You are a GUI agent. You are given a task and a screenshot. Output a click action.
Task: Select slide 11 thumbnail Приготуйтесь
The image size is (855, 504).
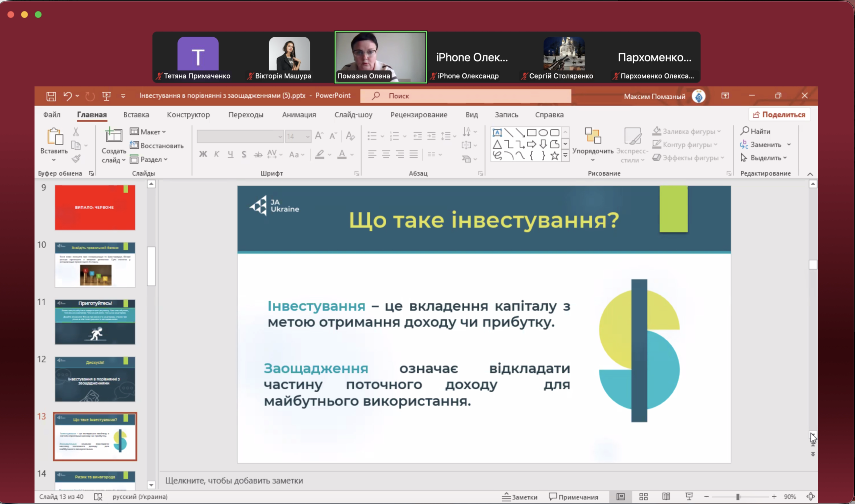[x=95, y=321]
